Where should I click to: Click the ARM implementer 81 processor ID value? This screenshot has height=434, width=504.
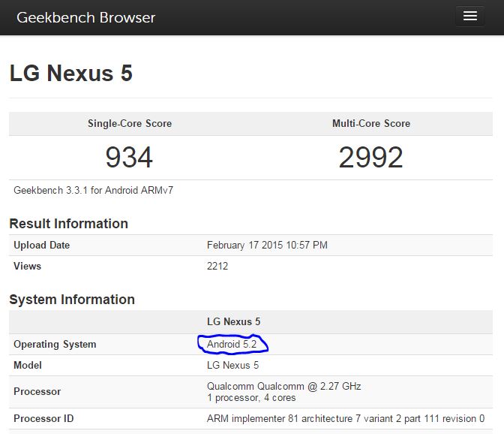click(345, 418)
